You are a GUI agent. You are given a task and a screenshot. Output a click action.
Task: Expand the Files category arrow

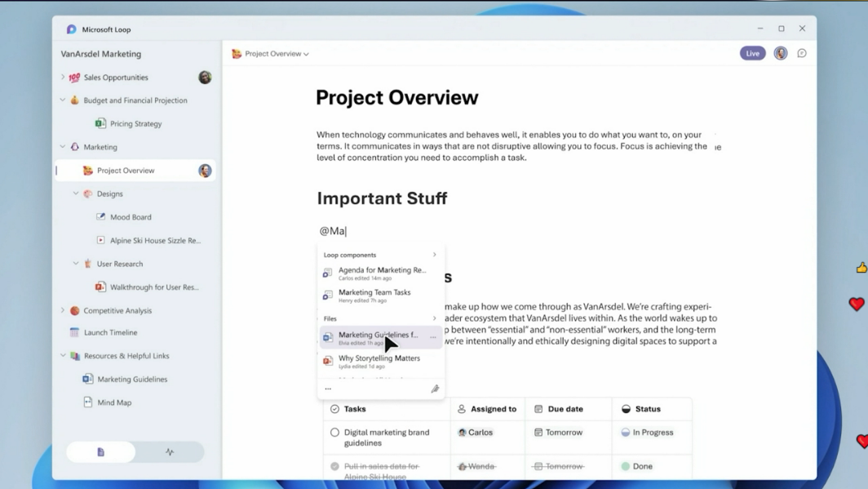tap(435, 318)
